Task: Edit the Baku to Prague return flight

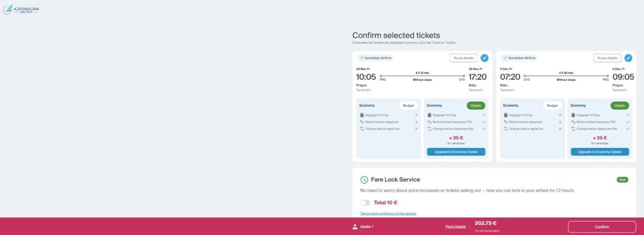Action: (627, 58)
